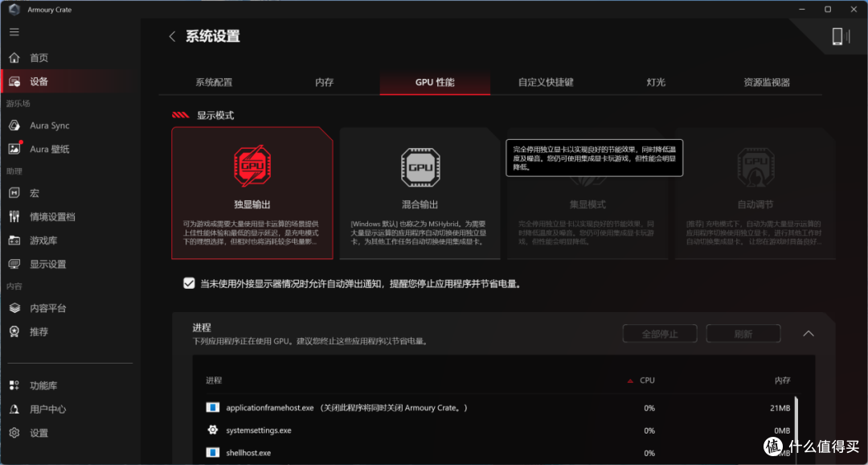Viewport: 868px width, 465px height.
Task: Open 宏 macro page
Action: 35,193
